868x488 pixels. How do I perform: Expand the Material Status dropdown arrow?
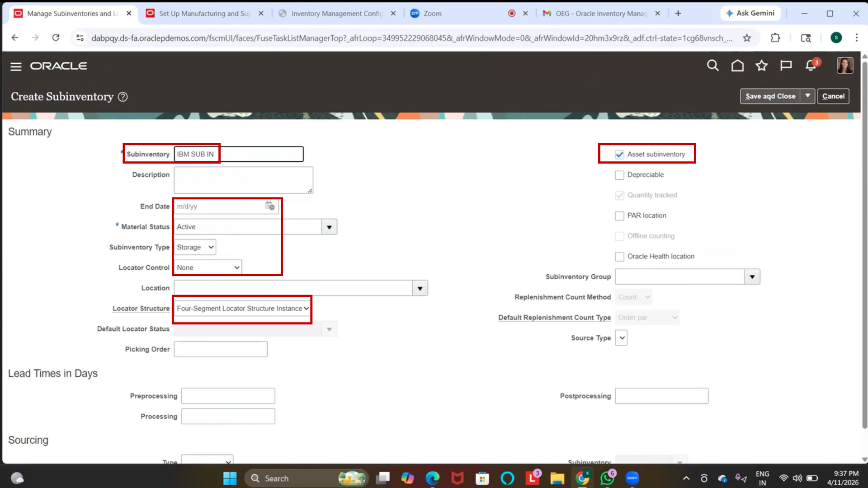click(x=329, y=227)
